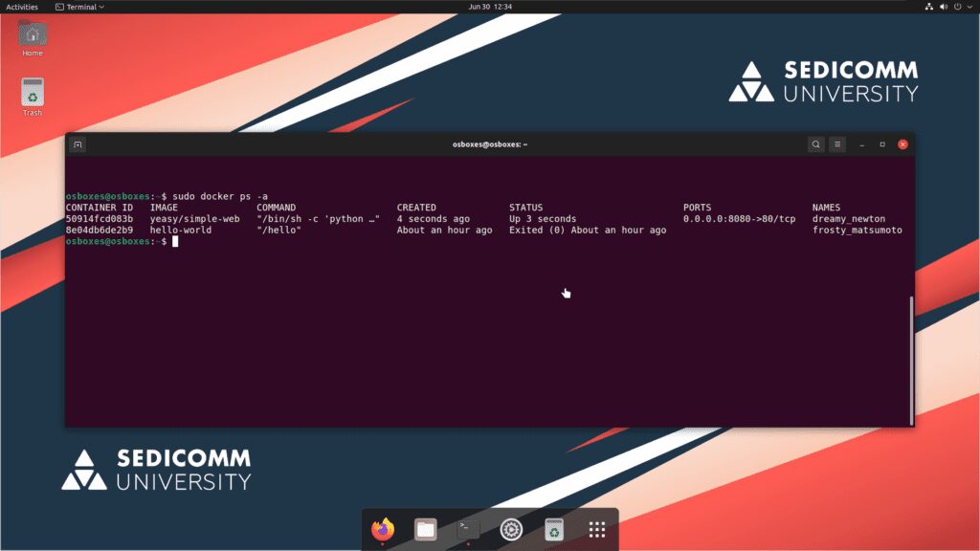
Task: Open the Trash icon in dock
Action: click(554, 529)
